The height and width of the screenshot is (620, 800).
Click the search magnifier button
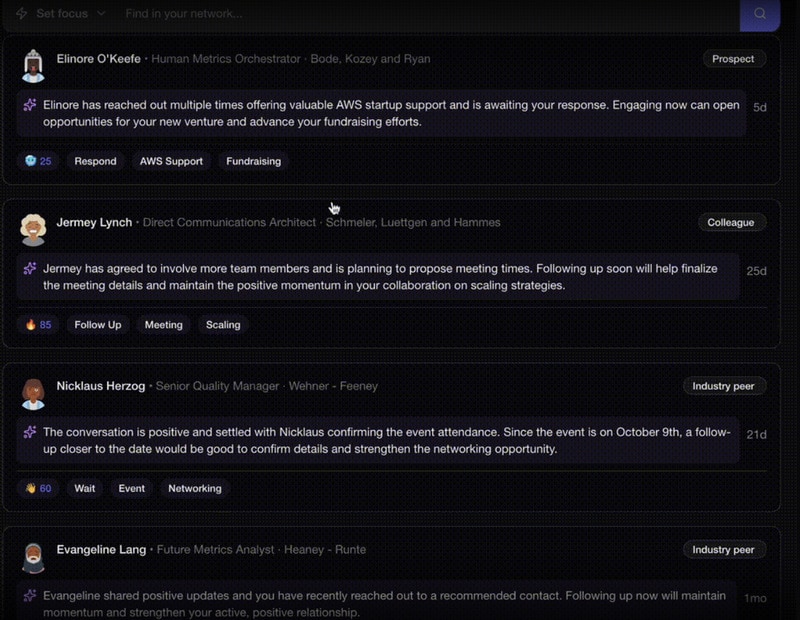point(759,14)
